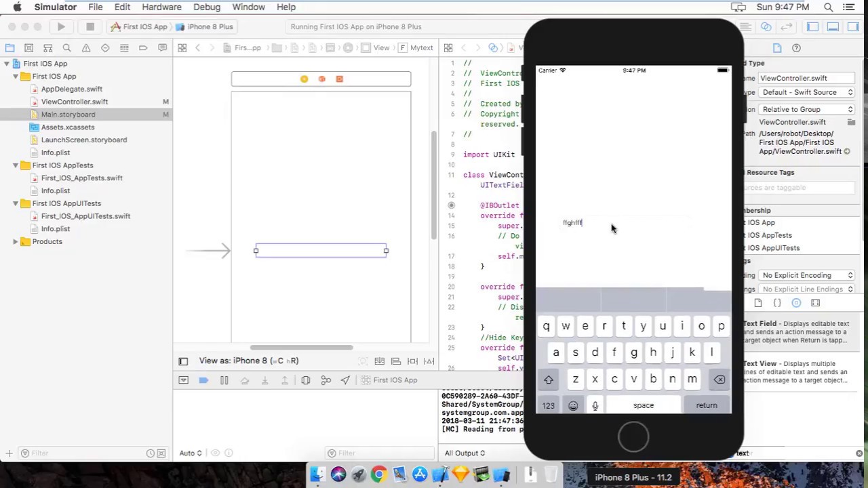Embed in Stack button in storyboard
The width and height of the screenshot is (868, 488).
(x=380, y=361)
